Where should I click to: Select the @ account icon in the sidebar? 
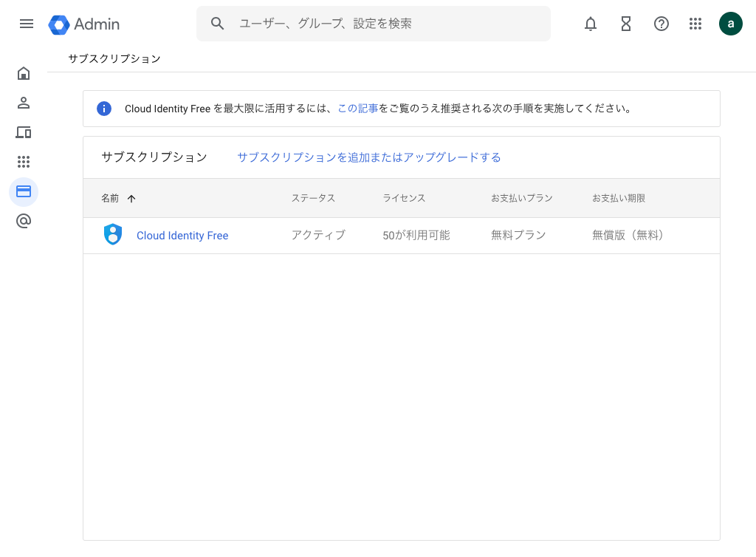coord(24,221)
